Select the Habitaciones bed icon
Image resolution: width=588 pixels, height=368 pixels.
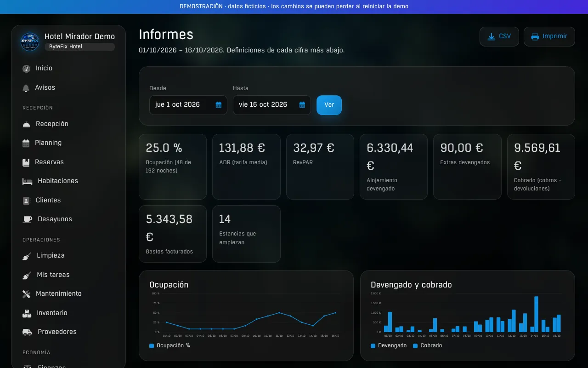28,181
